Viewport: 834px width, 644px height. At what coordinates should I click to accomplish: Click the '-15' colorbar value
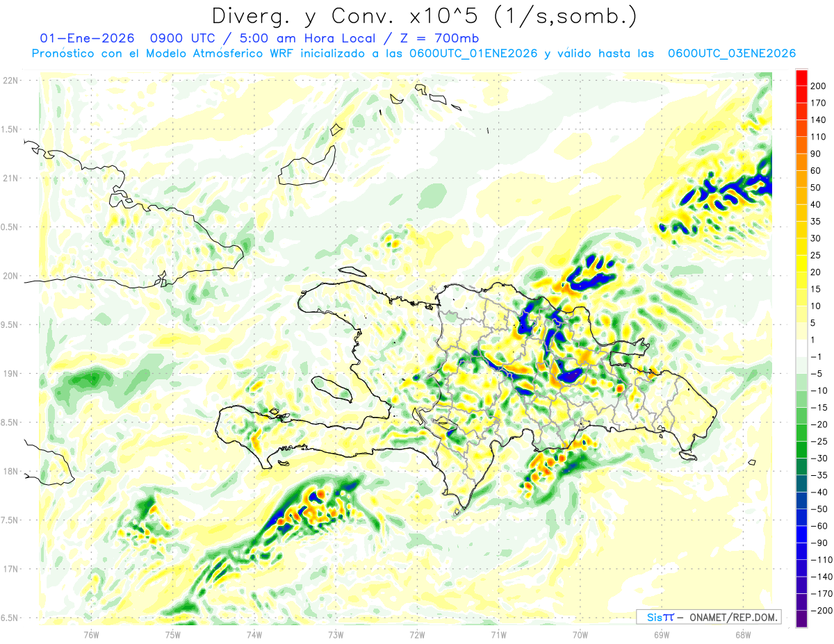pos(819,408)
